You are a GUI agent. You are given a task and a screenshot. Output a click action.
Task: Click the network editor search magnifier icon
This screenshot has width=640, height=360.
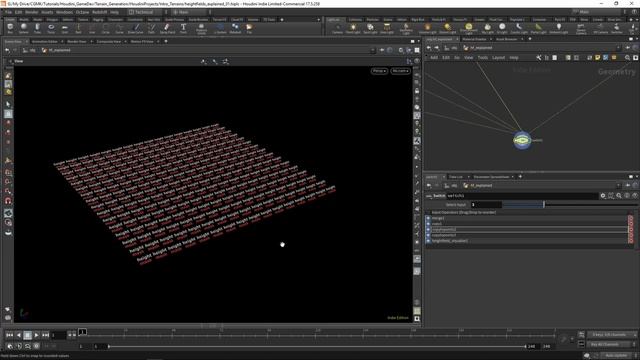click(628, 58)
